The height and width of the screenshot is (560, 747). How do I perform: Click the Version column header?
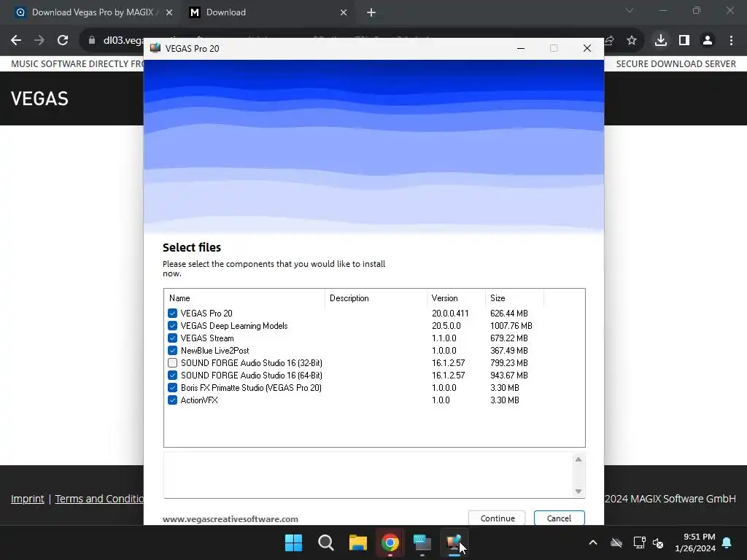tap(456, 298)
